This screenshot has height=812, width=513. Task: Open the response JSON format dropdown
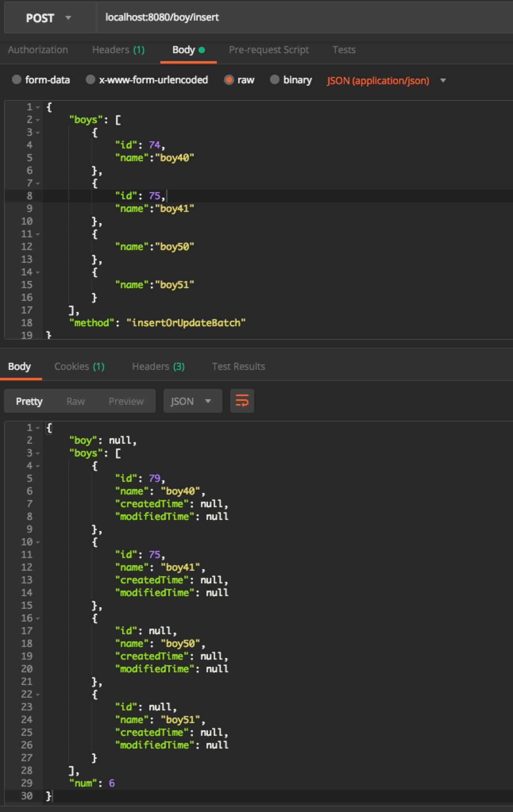(x=193, y=401)
